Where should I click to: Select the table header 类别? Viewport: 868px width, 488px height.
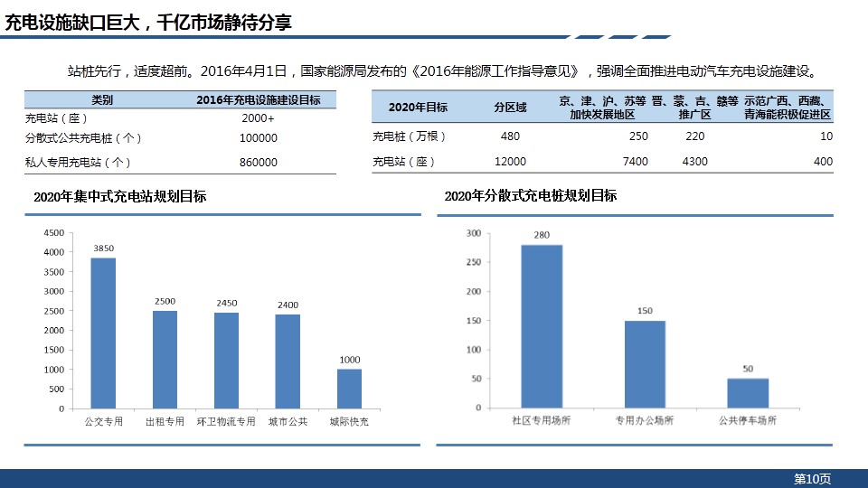102,100
